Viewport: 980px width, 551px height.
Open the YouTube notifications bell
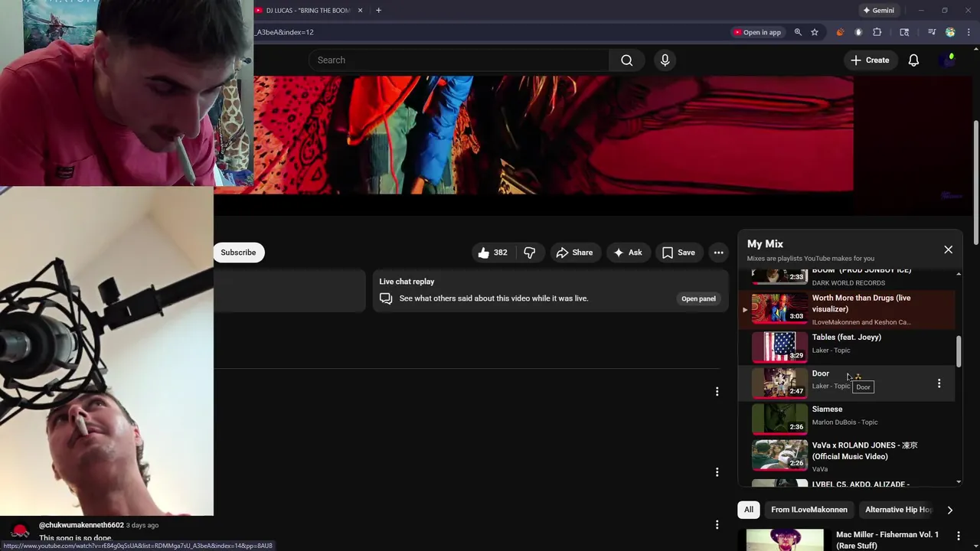click(913, 60)
